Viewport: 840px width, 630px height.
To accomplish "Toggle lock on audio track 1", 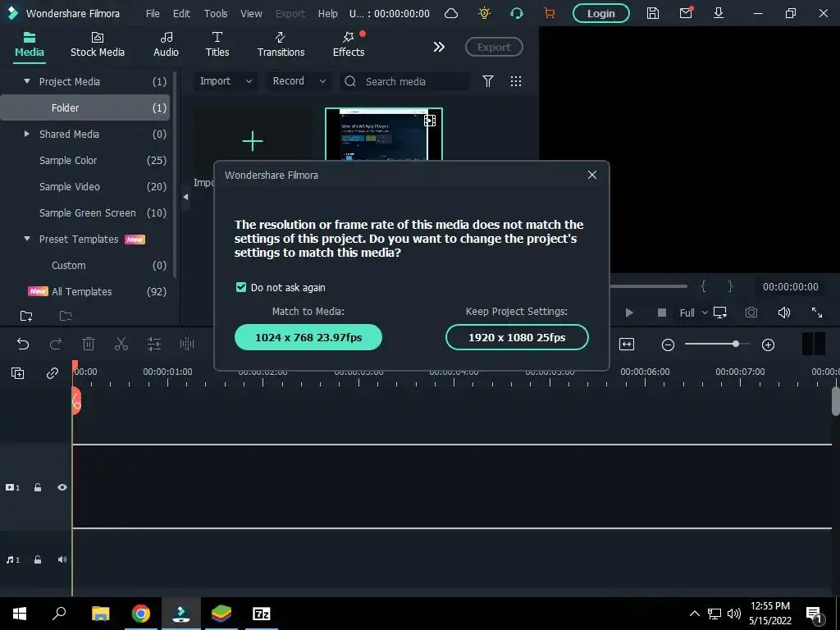I will pyautogui.click(x=38, y=559).
